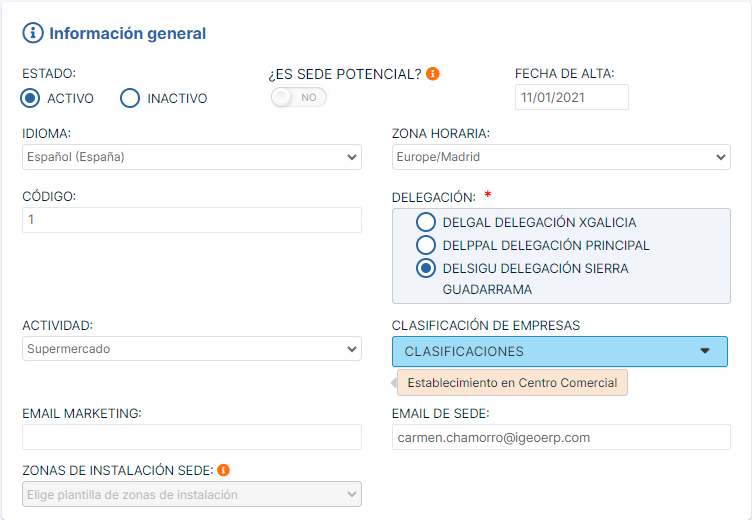Image resolution: width=752 pixels, height=520 pixels.
Task: Click the Establecimiento en Centro Comercial tag
Action: pos(512,383)
